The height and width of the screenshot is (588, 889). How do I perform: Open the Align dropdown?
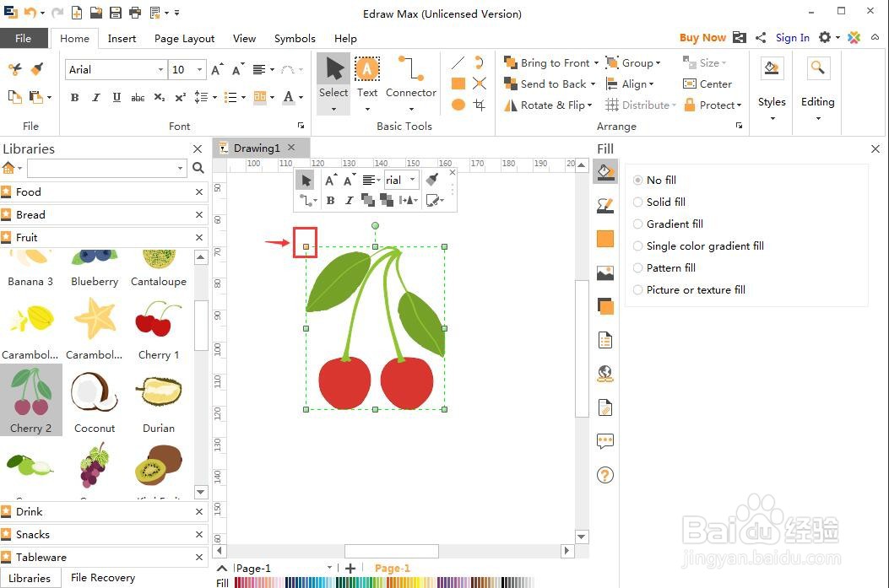[x=630, y=84]
